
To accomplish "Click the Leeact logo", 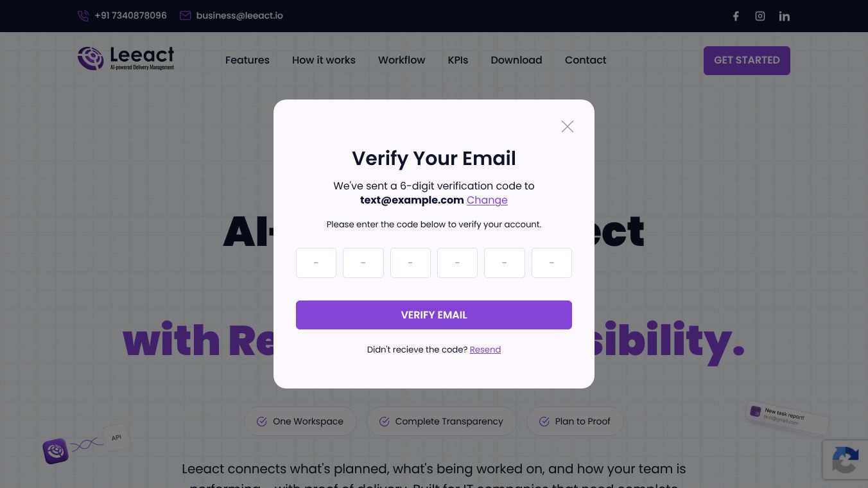I will (x=126, y=58).
